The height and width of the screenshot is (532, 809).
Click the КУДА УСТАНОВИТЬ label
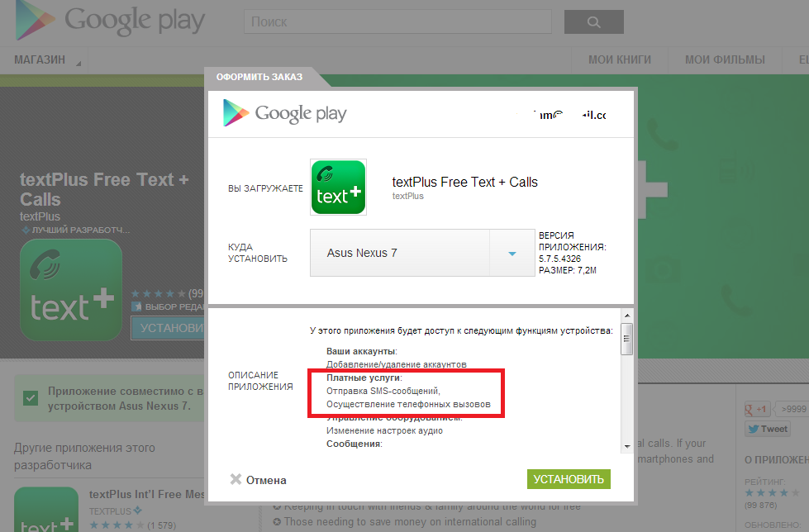point(258,253)
